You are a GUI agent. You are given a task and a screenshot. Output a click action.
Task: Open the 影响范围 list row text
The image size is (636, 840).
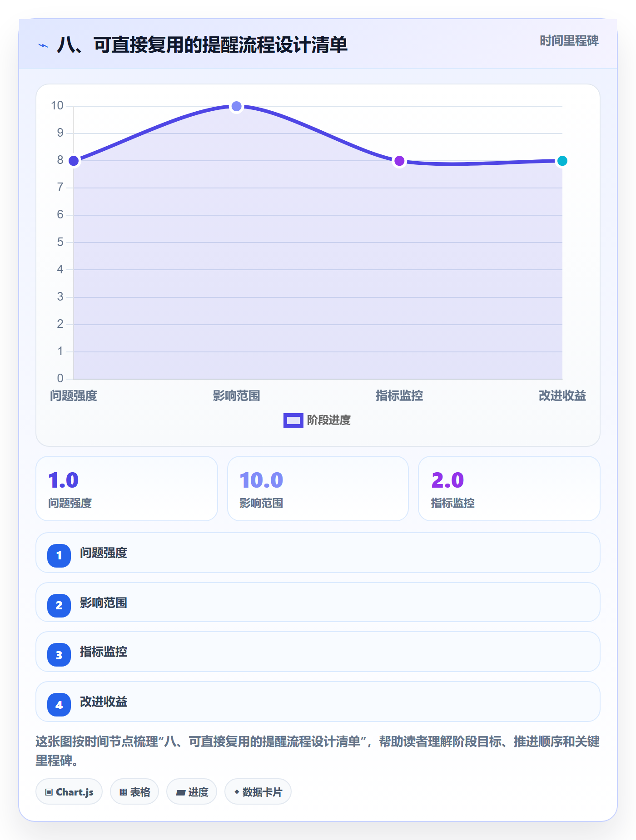(x=104, y=603)
